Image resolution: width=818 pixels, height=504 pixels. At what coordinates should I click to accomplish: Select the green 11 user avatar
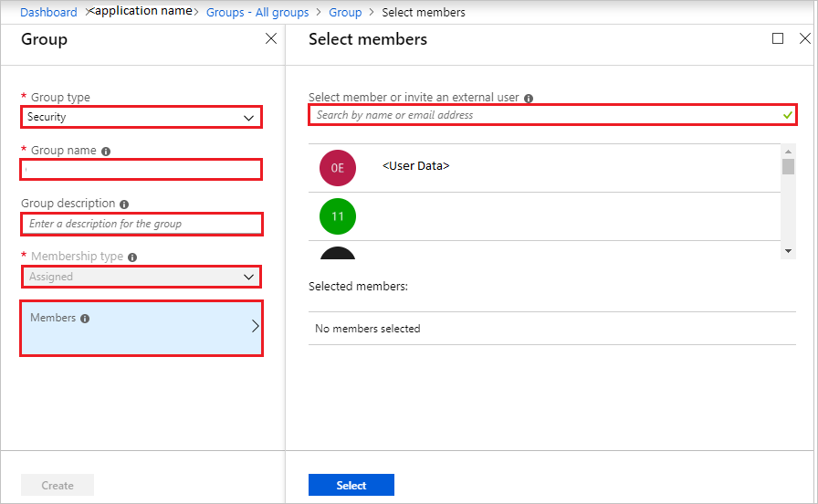point(338,216)
